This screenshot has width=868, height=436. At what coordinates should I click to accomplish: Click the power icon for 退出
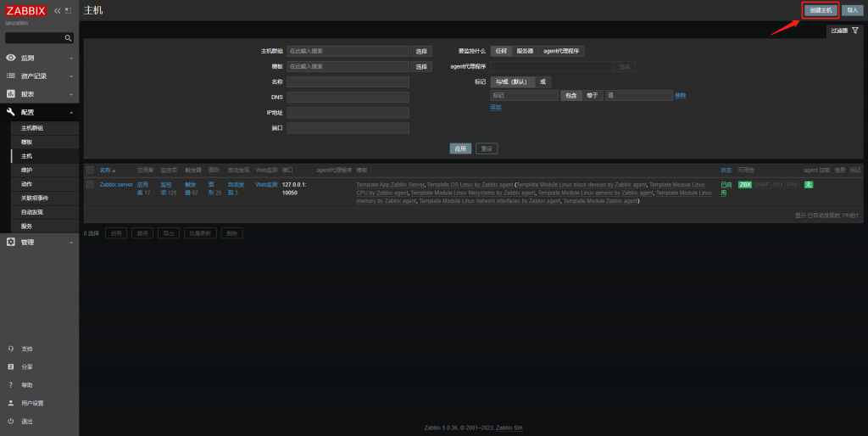(x=10, y=421)
